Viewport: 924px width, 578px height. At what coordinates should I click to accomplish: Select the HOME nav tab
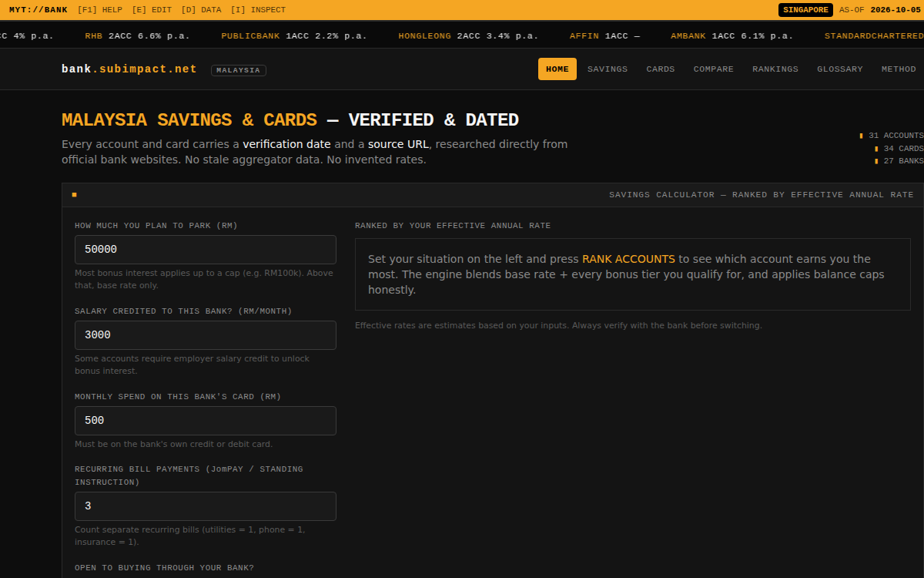point(557,69)
